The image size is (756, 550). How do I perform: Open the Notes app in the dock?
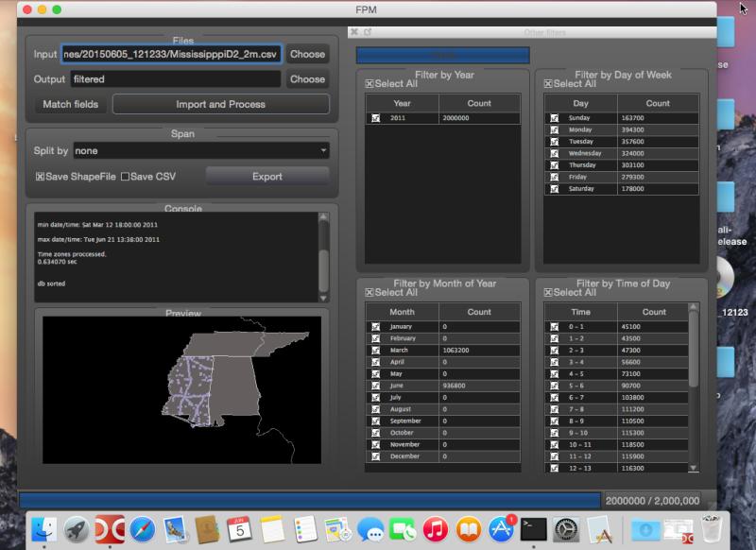coord(272,529)
